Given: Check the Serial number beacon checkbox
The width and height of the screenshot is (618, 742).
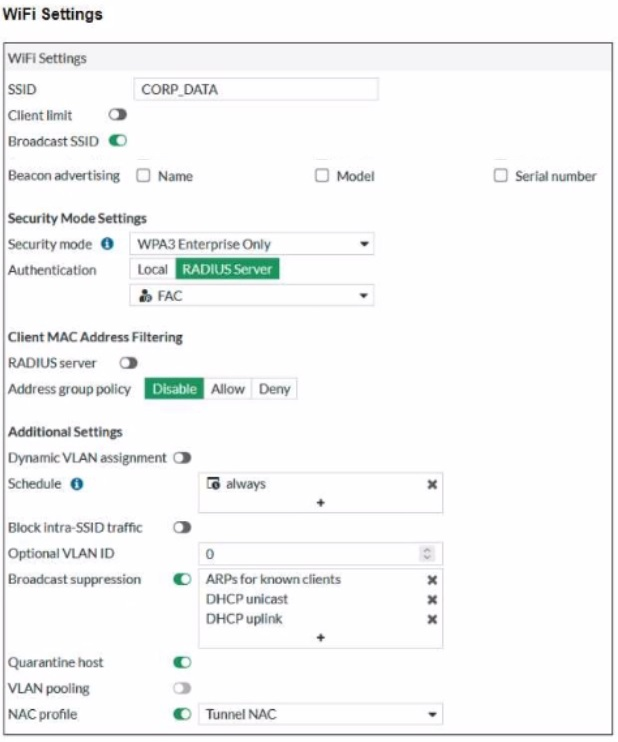Looking at the screenshot, I should coord(502,176).
